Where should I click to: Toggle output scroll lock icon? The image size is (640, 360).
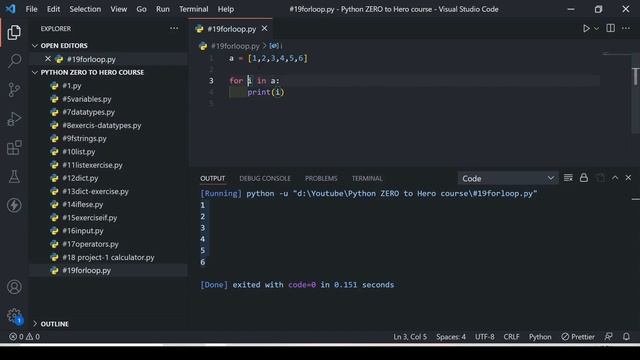[584, 178]
